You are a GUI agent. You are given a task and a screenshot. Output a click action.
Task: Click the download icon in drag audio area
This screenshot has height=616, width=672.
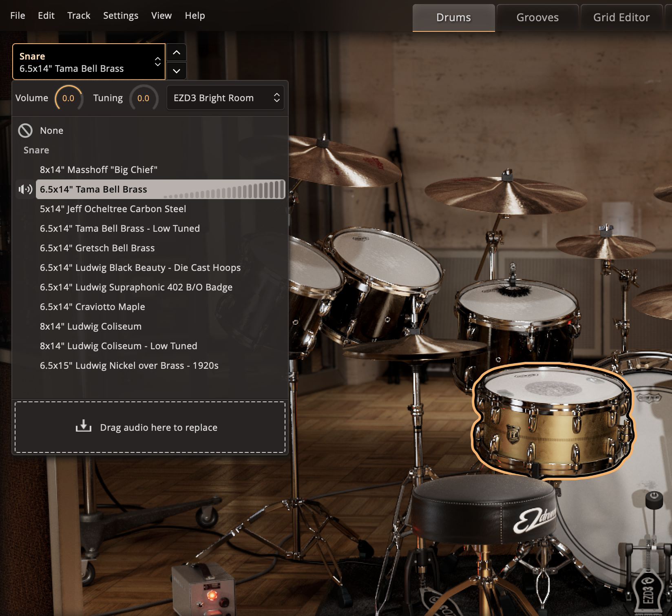coord(83,425)
